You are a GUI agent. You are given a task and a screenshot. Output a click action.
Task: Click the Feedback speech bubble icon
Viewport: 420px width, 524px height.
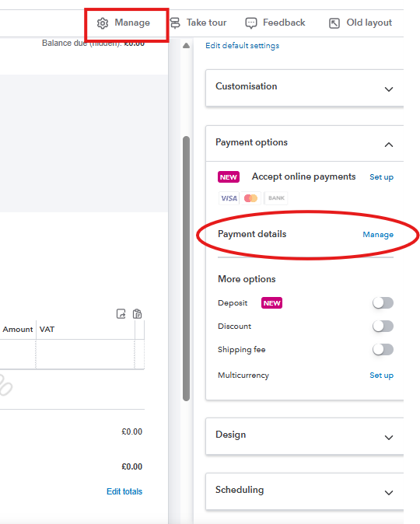(x=250, y=23)
